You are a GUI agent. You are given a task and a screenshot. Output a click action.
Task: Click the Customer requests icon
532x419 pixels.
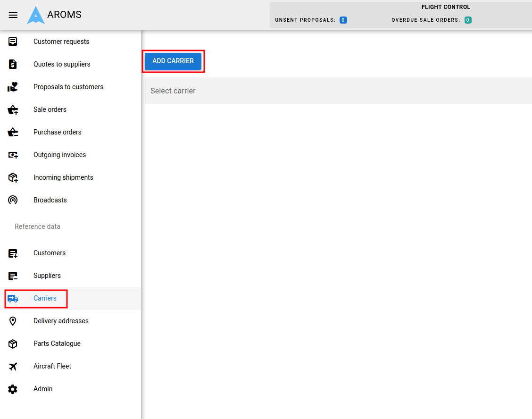[13, 42]
